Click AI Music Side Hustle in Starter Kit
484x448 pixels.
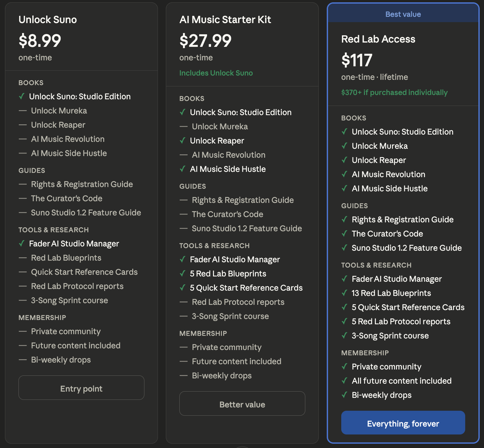click(228, 169)
